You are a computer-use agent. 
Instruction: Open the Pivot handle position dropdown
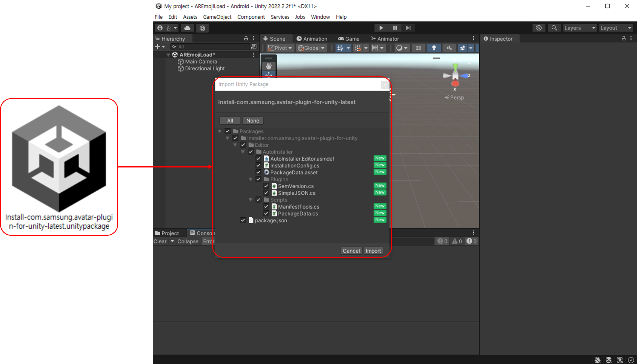pos(280,48)
